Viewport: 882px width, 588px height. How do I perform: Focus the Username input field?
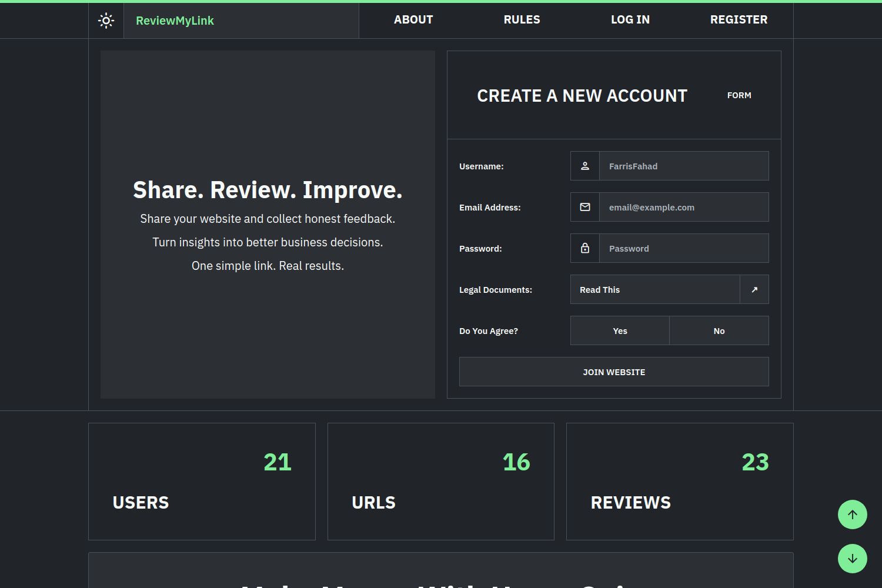(684, 166)
